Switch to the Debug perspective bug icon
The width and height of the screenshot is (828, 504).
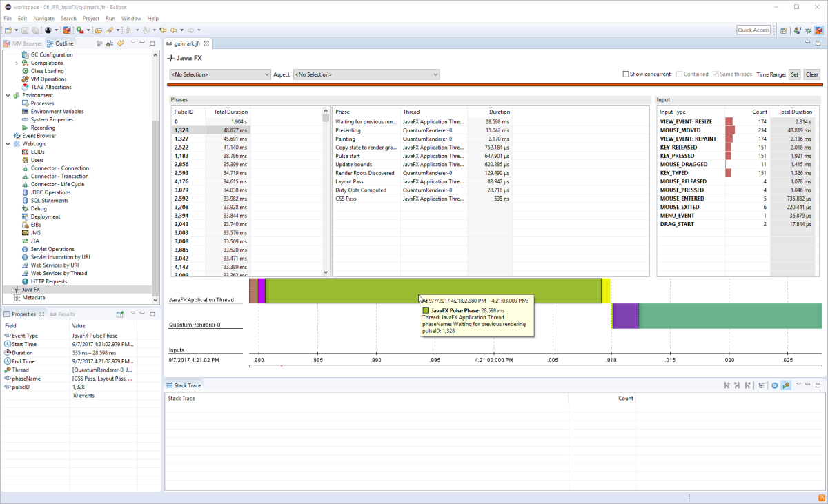pyautogui.click(x=808, y=30)
